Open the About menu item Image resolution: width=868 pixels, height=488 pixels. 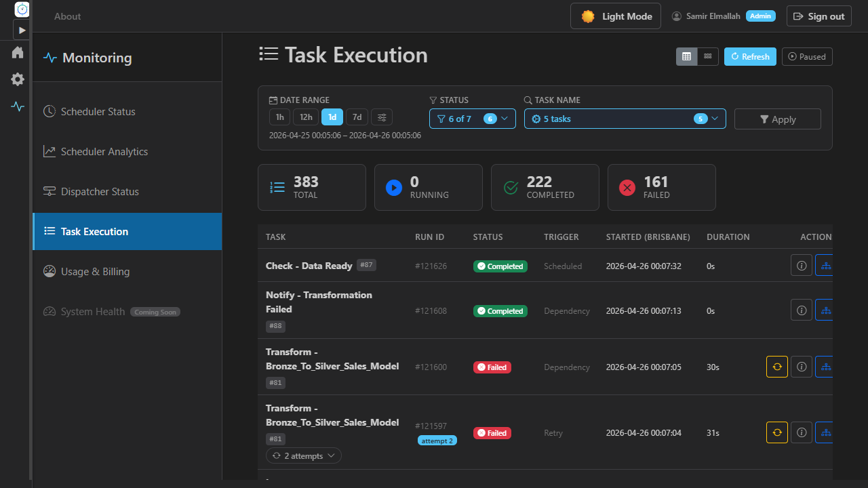click(68, 16)
